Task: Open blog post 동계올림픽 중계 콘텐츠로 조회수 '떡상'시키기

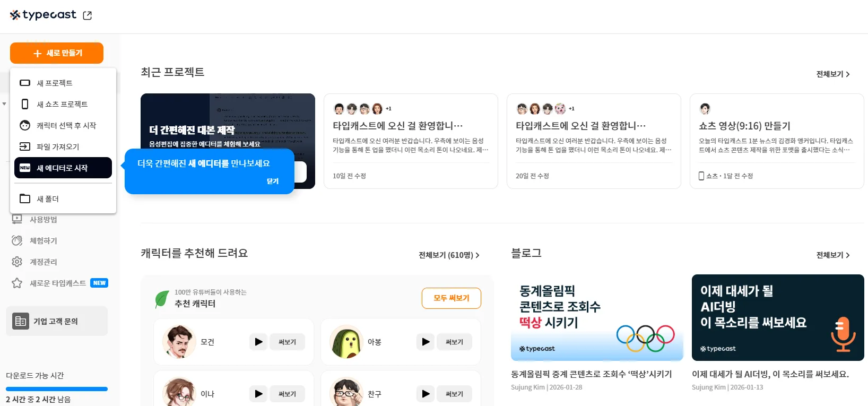Action: point(591,374)
